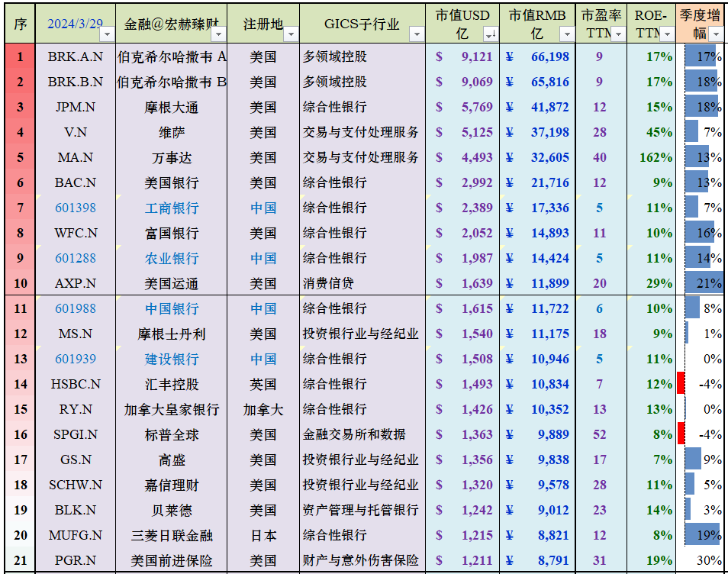Screen dimensions: 728x574
Task: Select quarterly growth cell 21%
Action: tap(701, 283)
